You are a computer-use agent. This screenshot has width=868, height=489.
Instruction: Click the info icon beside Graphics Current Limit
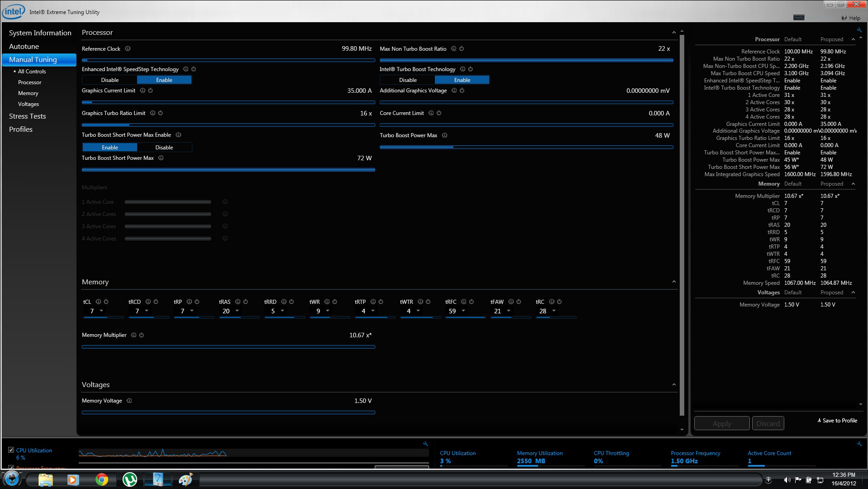(143, 90)
